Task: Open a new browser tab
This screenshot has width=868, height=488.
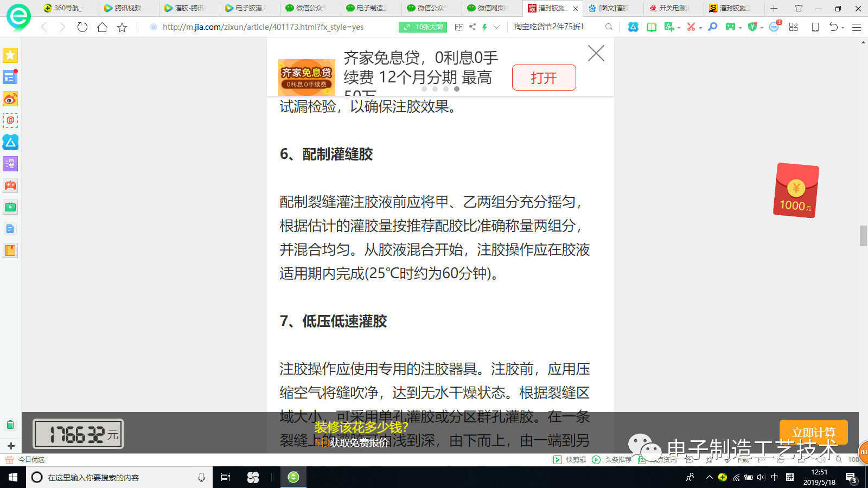Action: [x=774, y=8]
